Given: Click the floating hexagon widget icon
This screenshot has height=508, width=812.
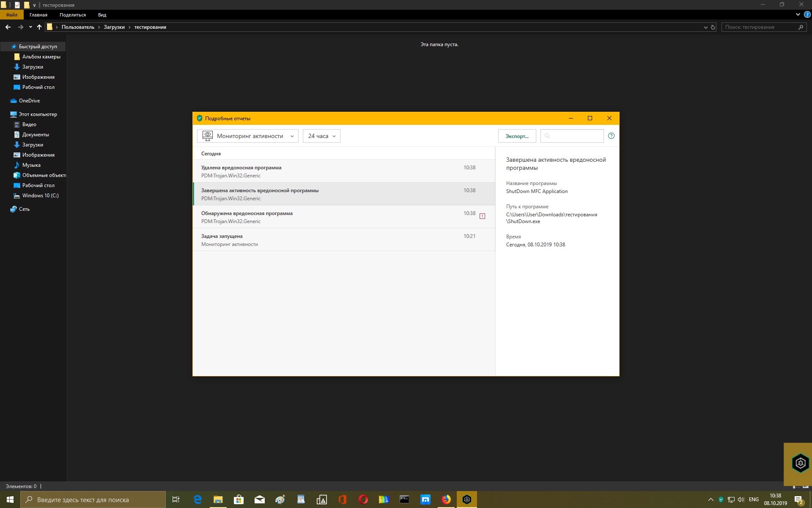Looking at the screenshot, I should pos(800,463).
